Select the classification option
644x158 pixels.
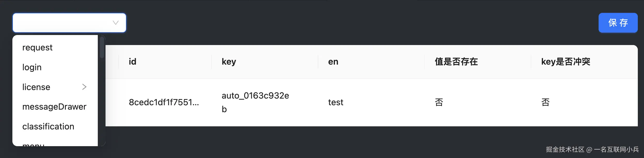coord(48,127)
